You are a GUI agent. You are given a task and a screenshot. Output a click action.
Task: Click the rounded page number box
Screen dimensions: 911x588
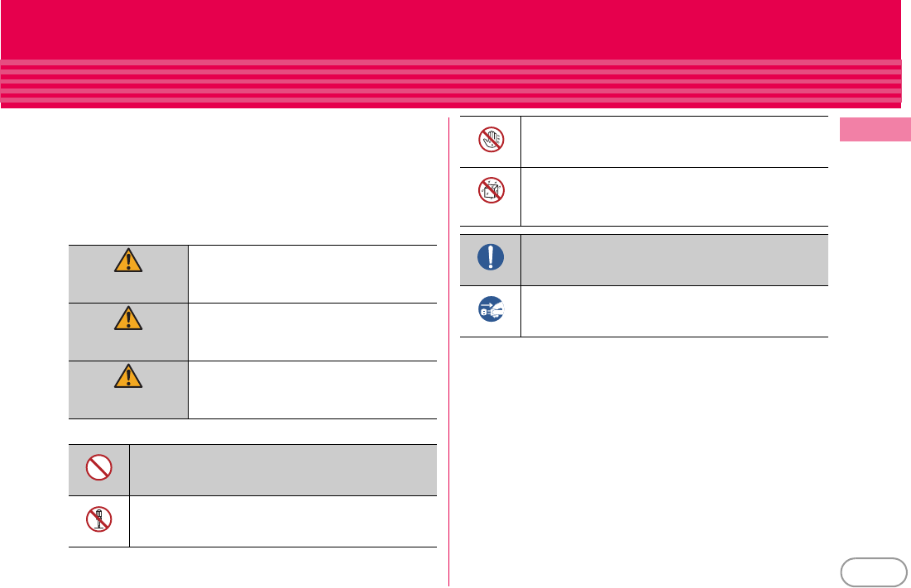872,571
